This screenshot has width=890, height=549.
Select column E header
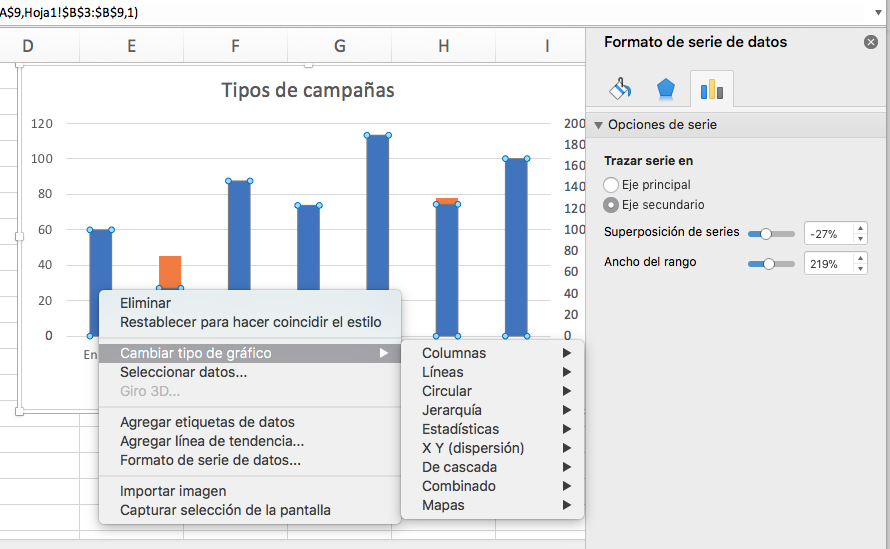pos(132,46)
